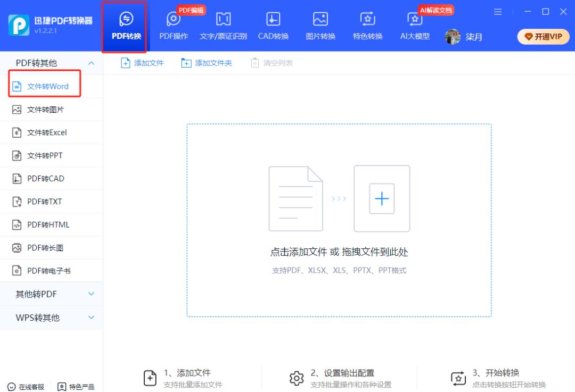Image resolution: width=575 pixels, height=392 pixels.
Task: Click the 2、设置输出配置 label
Action: pos(342,373)
